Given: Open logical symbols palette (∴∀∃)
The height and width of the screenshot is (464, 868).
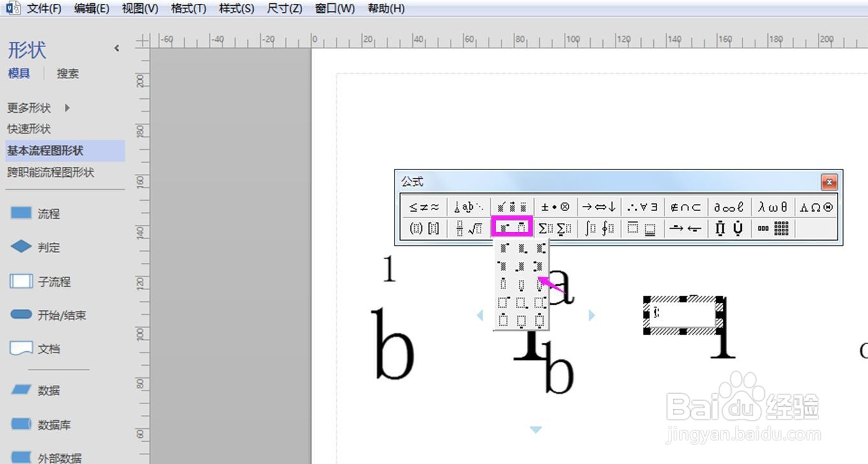Looking at the screenshot, I should (x=642, y=207).
